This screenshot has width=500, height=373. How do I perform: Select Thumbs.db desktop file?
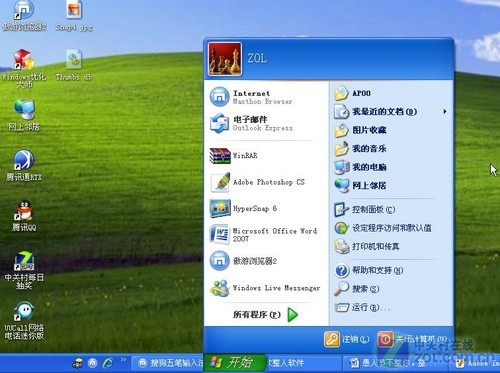74,65
